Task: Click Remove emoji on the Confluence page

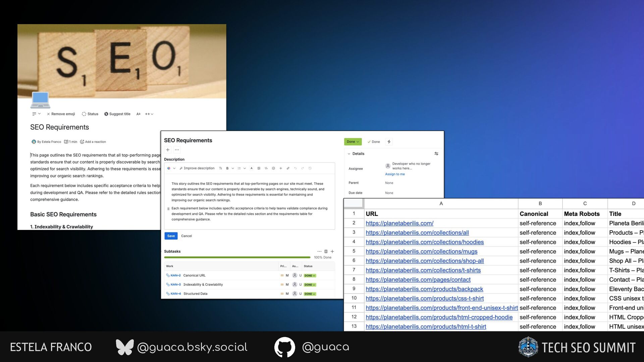Action: [x=61, y=114]
